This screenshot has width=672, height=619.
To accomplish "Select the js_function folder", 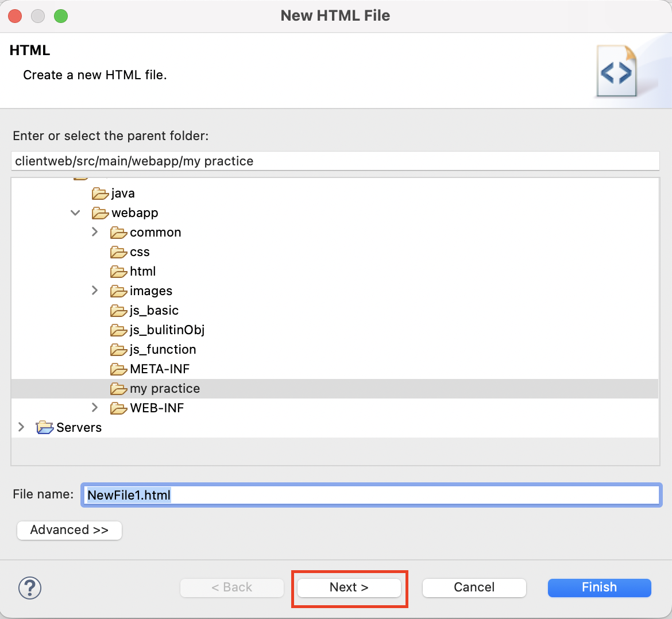I will (163, 350).
